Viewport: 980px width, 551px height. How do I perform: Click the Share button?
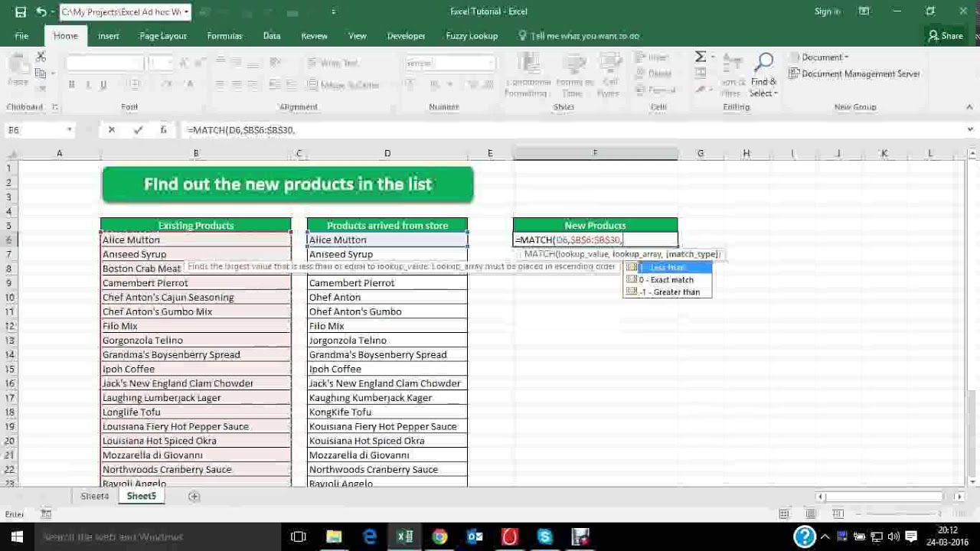[x=946, y=36]
